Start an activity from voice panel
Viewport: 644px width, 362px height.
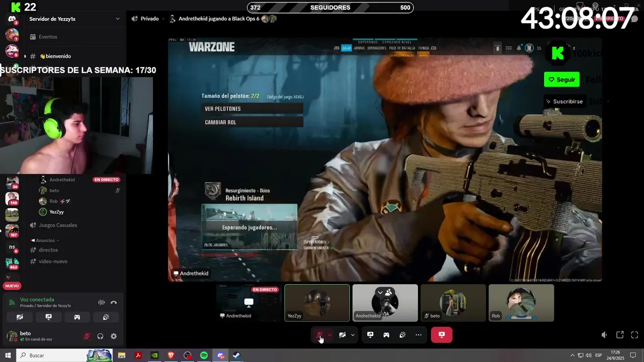point(77,317)
